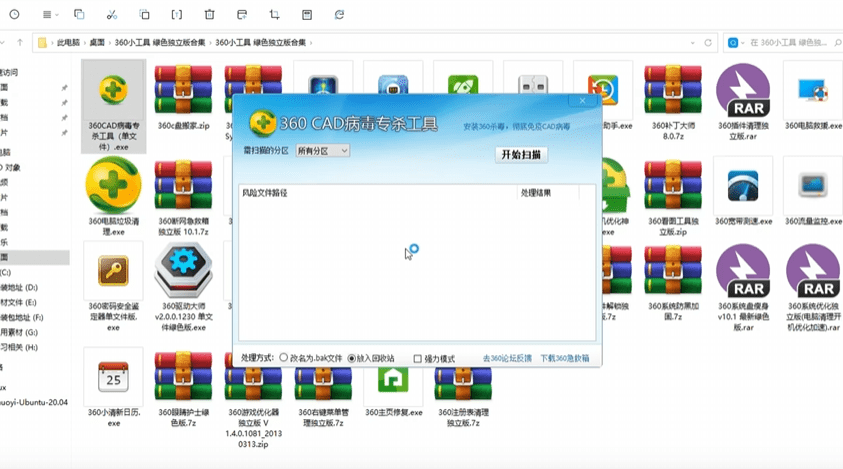This screenshot has height=469, width=843.
Task: Open the 去360论坛反馈 link
Action: click(508, 358)
